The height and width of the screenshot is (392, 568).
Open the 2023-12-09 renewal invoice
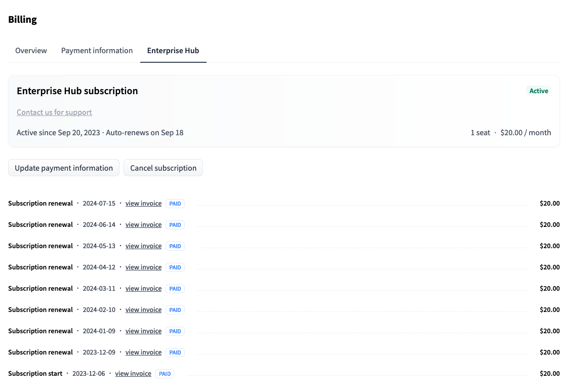143,352
